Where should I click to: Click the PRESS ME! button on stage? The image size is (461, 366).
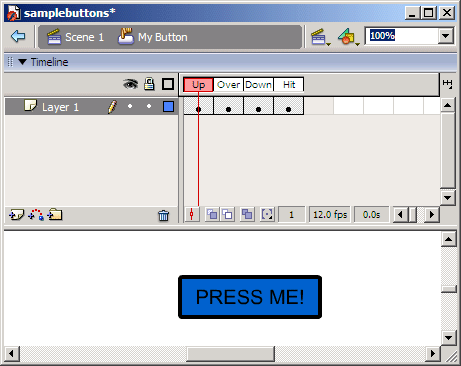tap(250, 297)
